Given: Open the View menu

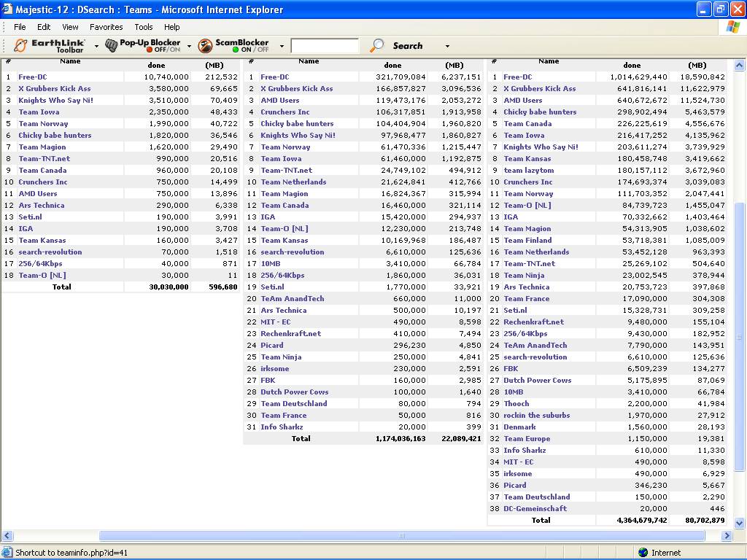Looking at the screenshot, I should 70,27.
